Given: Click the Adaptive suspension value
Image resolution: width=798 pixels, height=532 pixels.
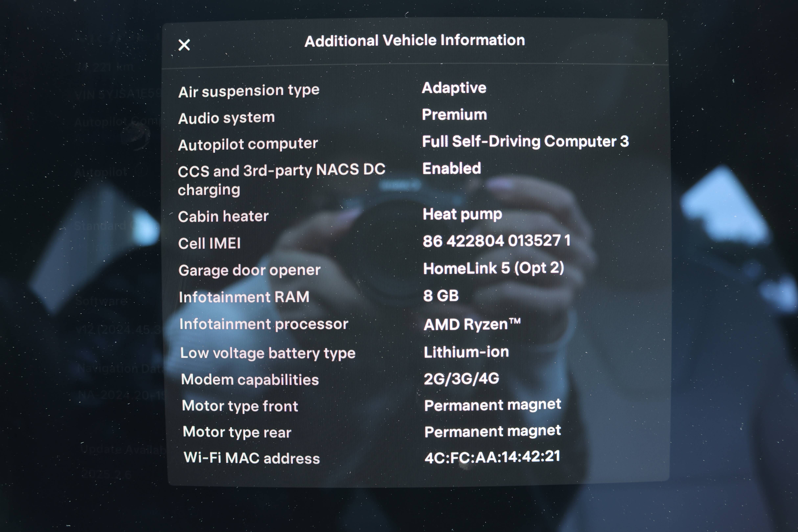Looking at the screenshot, I should click(x=454, y=88).
